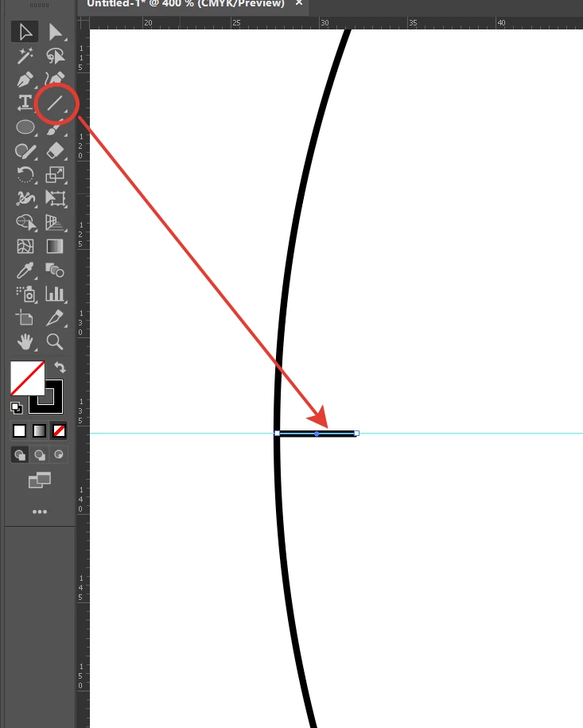Open Change Screen Mode menu
Image resolution: width=583 pixels, height=728 pixels.
click(x=40, y=480)
